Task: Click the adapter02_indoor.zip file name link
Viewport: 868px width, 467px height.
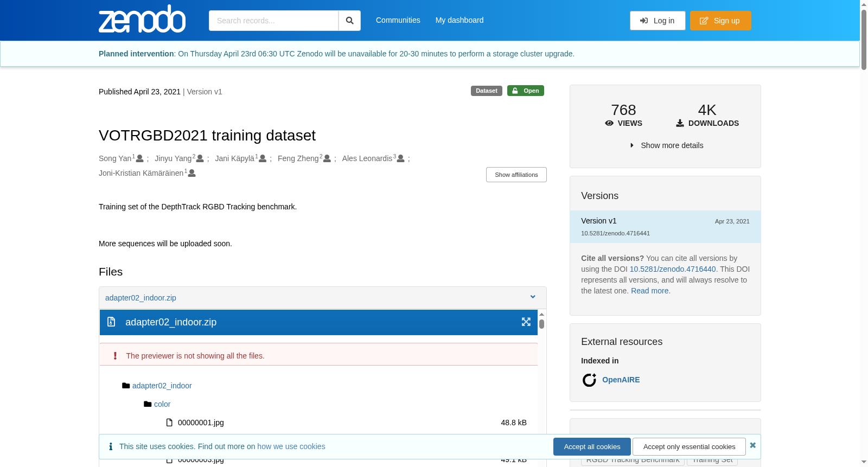Action: [x=141, y=298]
